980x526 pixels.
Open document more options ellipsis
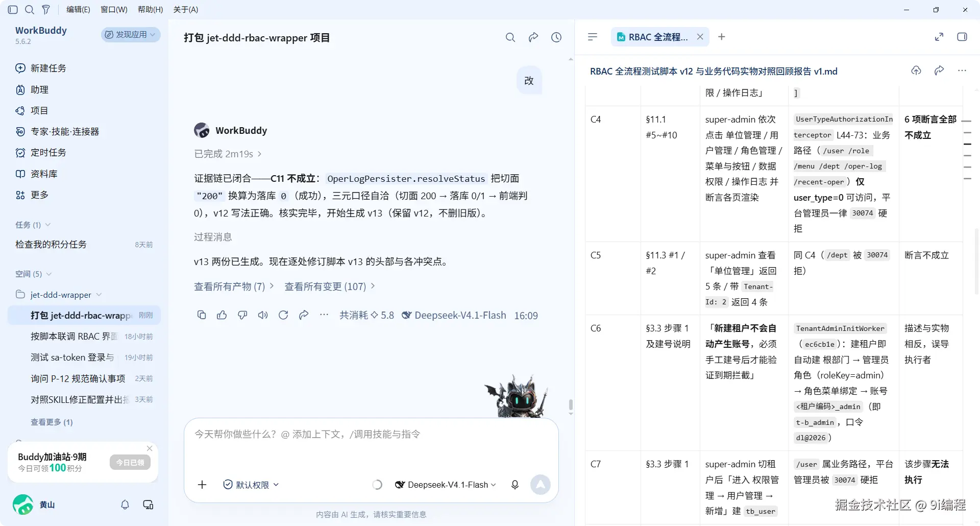[x=962, y=71]
